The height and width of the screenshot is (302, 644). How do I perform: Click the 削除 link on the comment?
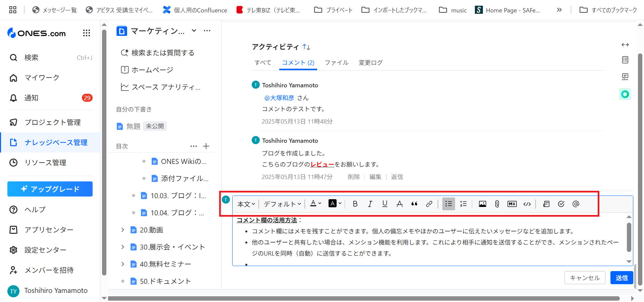(x=354, y=177)
